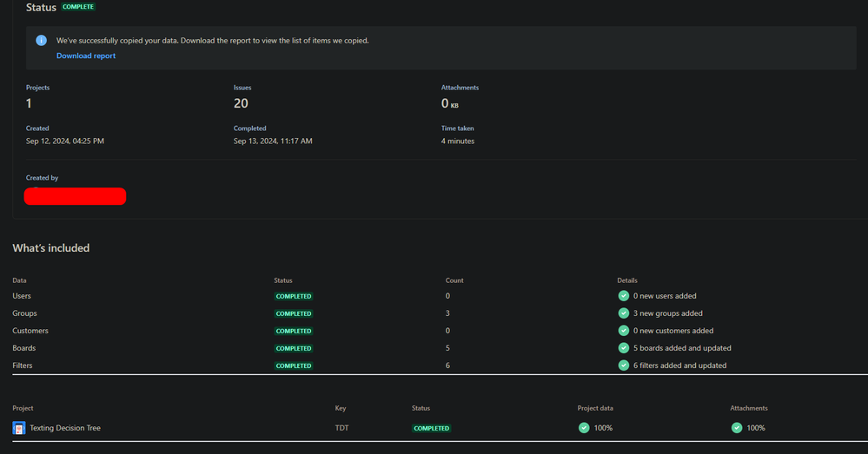The height and width of the screenshot is (454, 868).
Task: Click the 3 new groups added text
Action: (667, 313)
